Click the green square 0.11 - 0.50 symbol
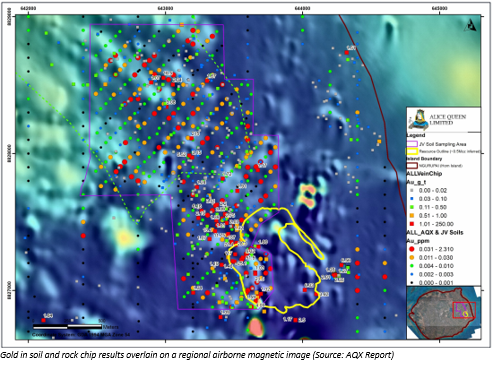This screenshot has width=495, height=370. pos(412,207)
